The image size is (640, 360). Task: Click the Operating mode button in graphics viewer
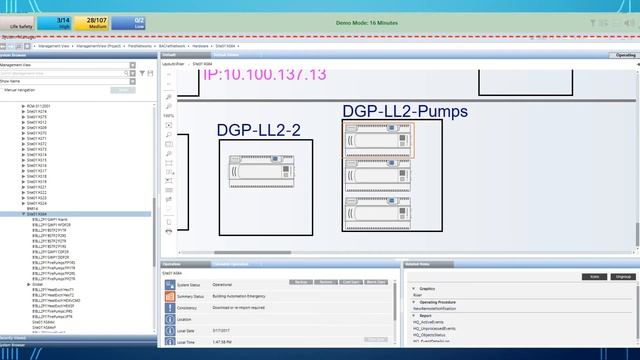(624, 55)
